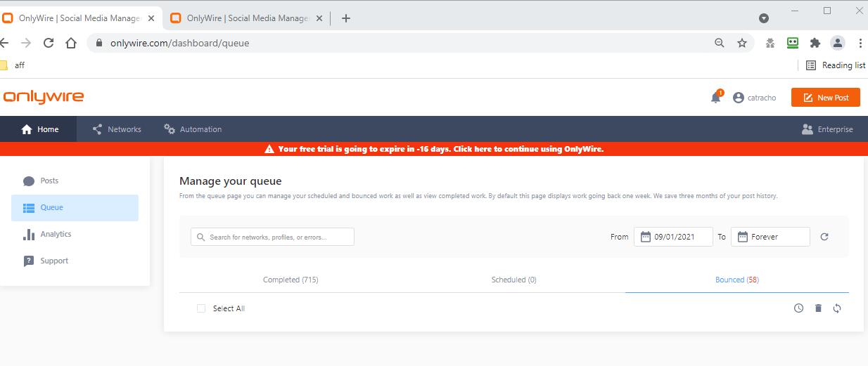This screenshot has width=868, height=366.
Task: Open the From date picker
Action: [673, 237]
